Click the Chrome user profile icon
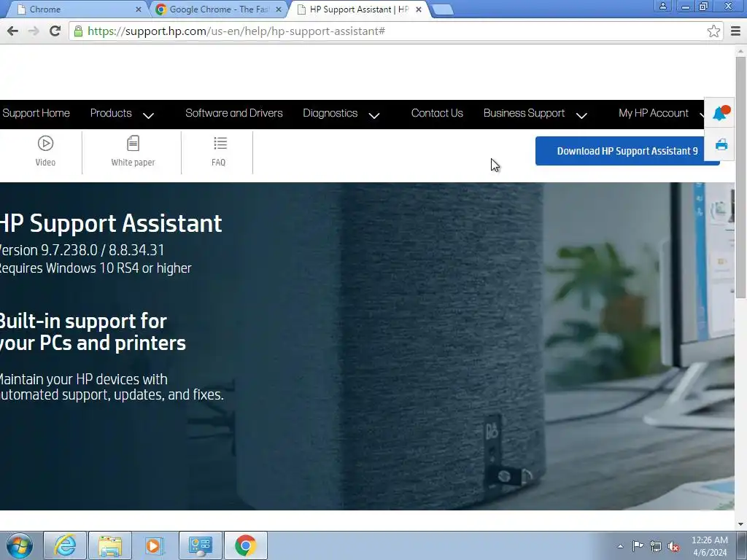This screenshot has width=747, height=560. 662,6
